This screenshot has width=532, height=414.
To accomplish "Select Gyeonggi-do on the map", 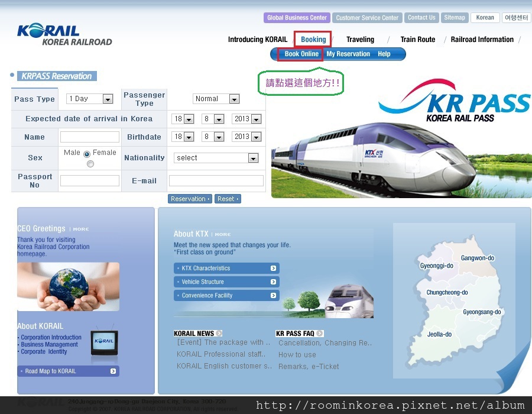I will pos(436,266).
